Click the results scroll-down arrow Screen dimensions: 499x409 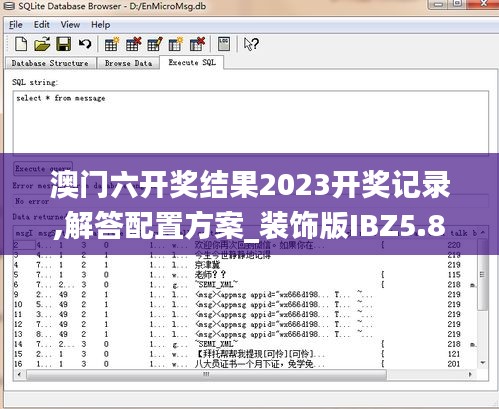[483, 363]
